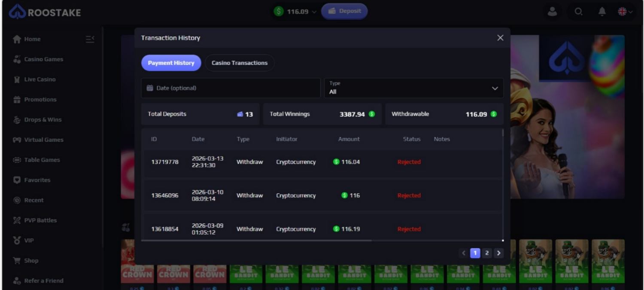Open Refer a Friend page

43,281
